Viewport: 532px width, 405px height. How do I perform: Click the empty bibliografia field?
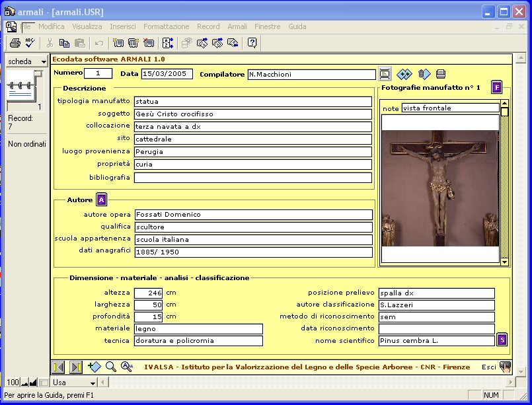click(252, 178)
